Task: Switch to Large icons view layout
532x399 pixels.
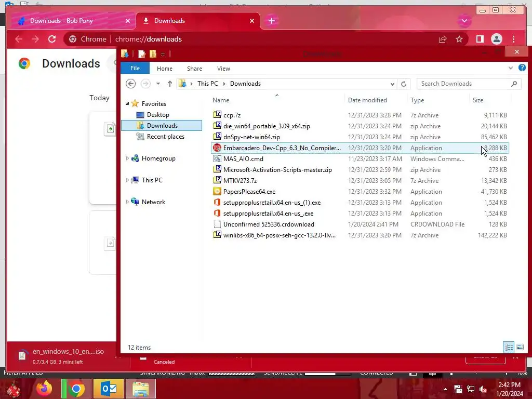Action: 520,347
